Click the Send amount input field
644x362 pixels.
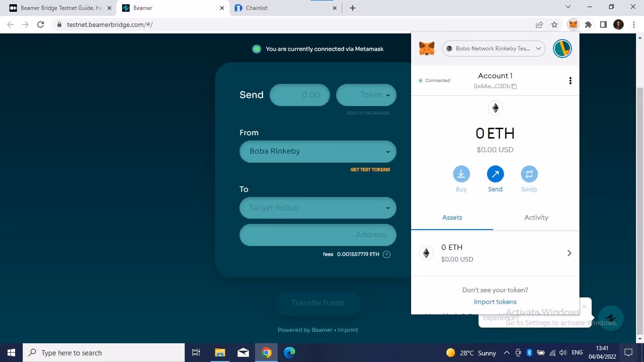(x=300, y=95)
